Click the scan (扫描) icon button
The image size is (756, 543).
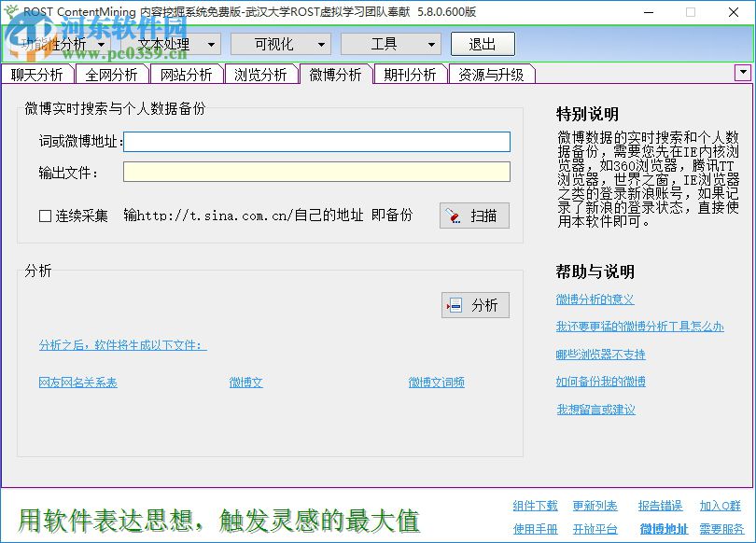(x=473, y=215)
